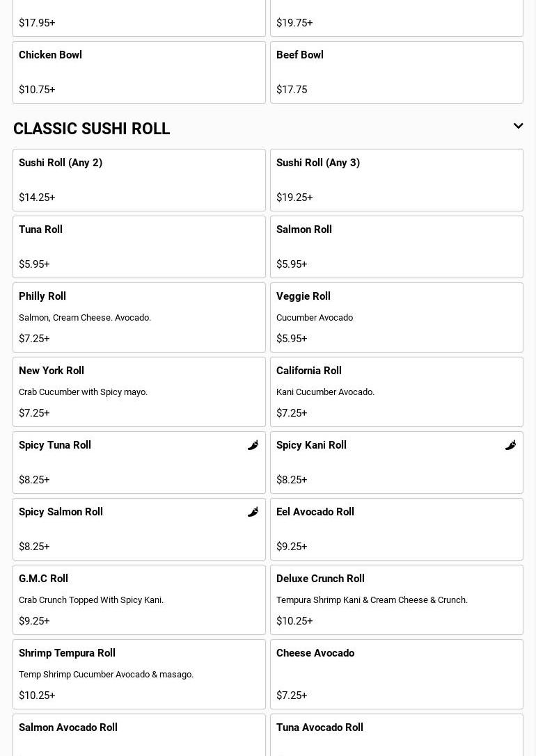
Task: Open the Sushi Roll (Any 3) item
Action: 397,180
